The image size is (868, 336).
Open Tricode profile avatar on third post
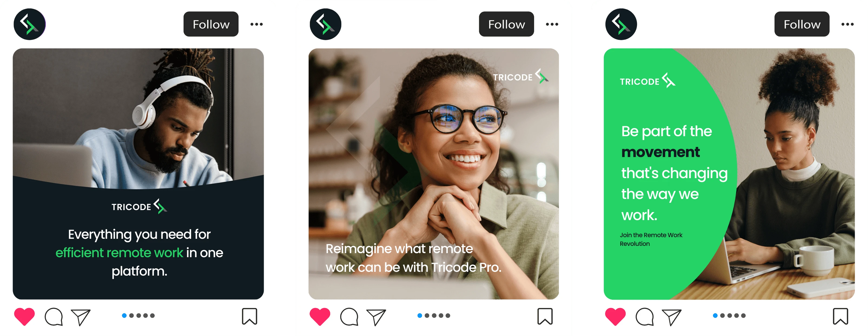click(x=621, y=24)
